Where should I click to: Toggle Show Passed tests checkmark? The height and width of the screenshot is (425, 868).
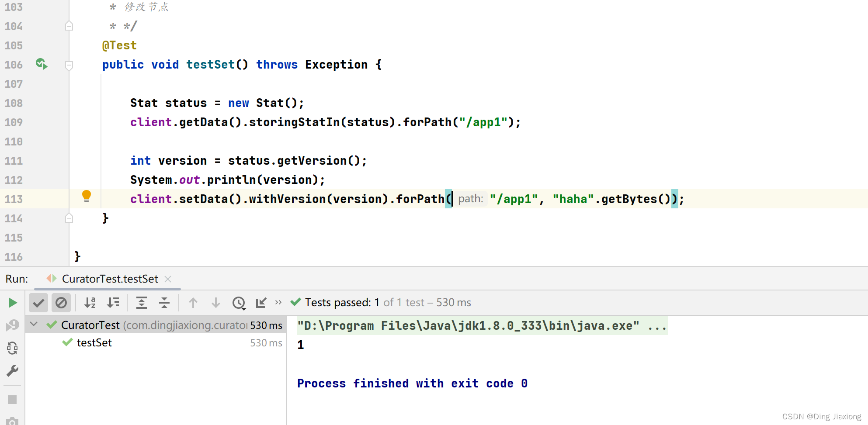pos(38,303)
